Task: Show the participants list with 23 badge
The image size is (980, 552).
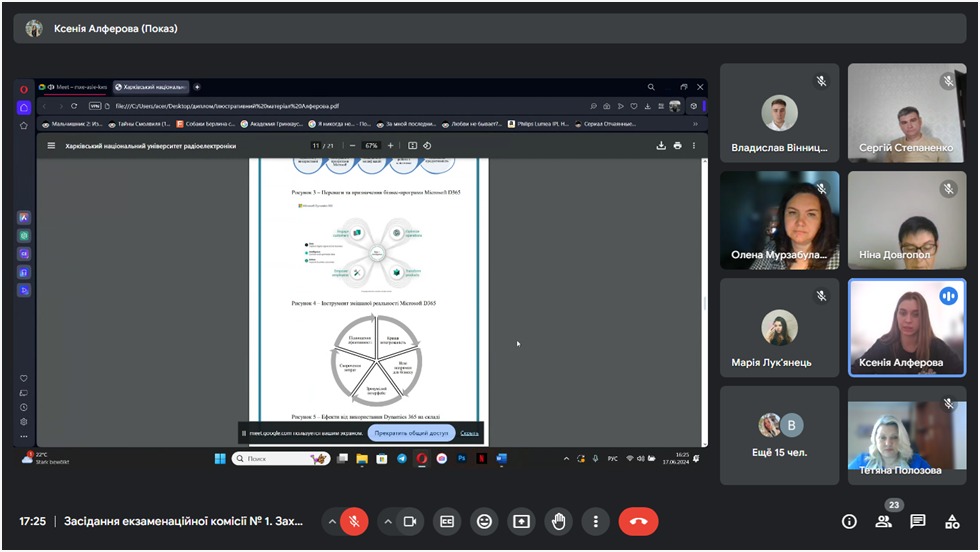Action: point(884,521)
